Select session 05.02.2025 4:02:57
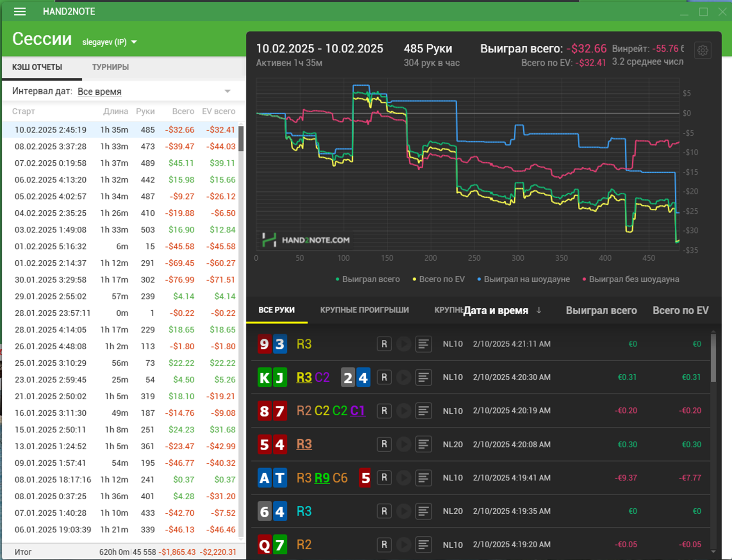732x560 pixels. tap(120, 196)
